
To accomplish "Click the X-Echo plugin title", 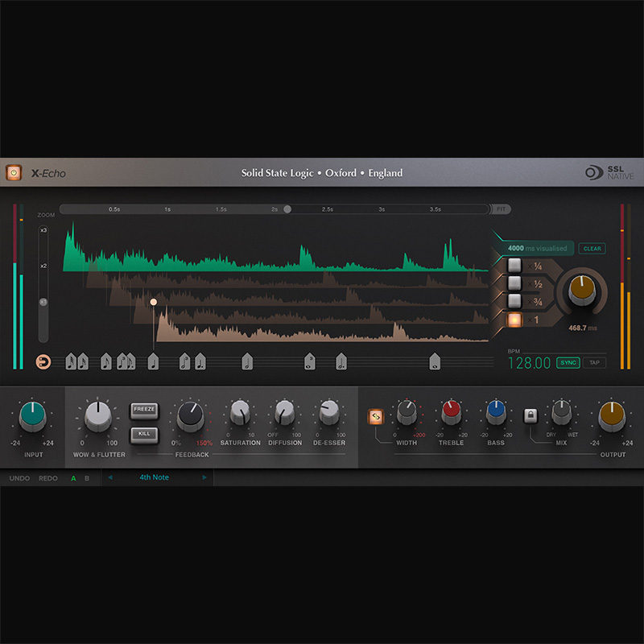I will [x=48, y=173].
